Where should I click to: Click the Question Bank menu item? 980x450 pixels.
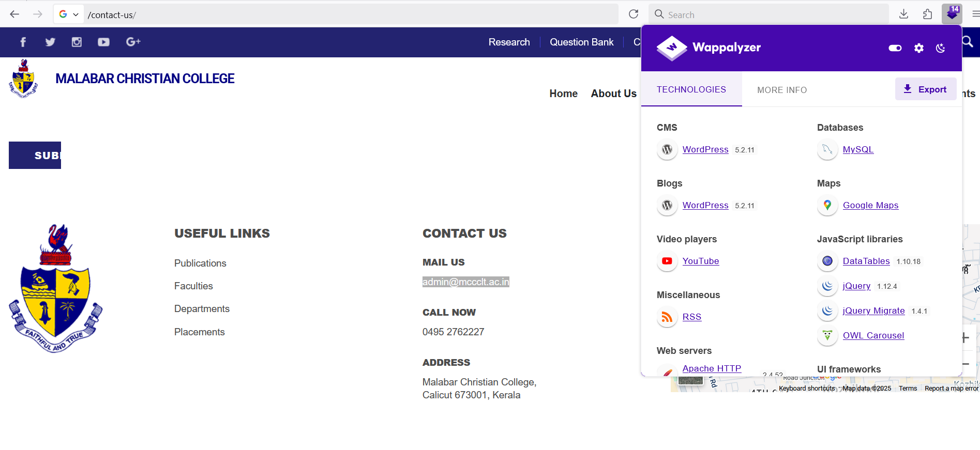[581, 42]
